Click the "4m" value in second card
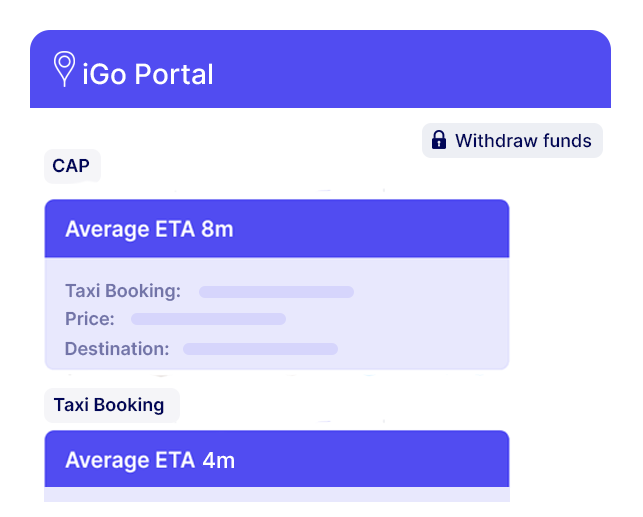 (x=218, y=460)
